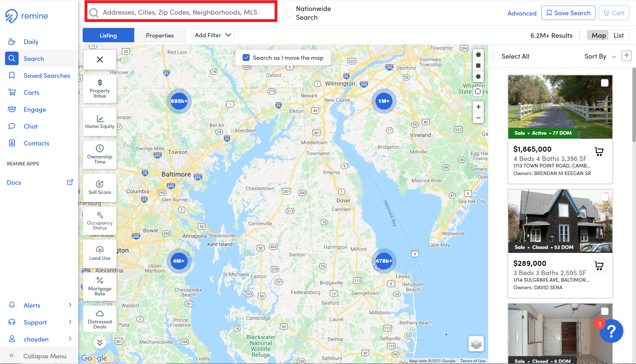
Task: Open the Daily page
Action: pos(31,42)
